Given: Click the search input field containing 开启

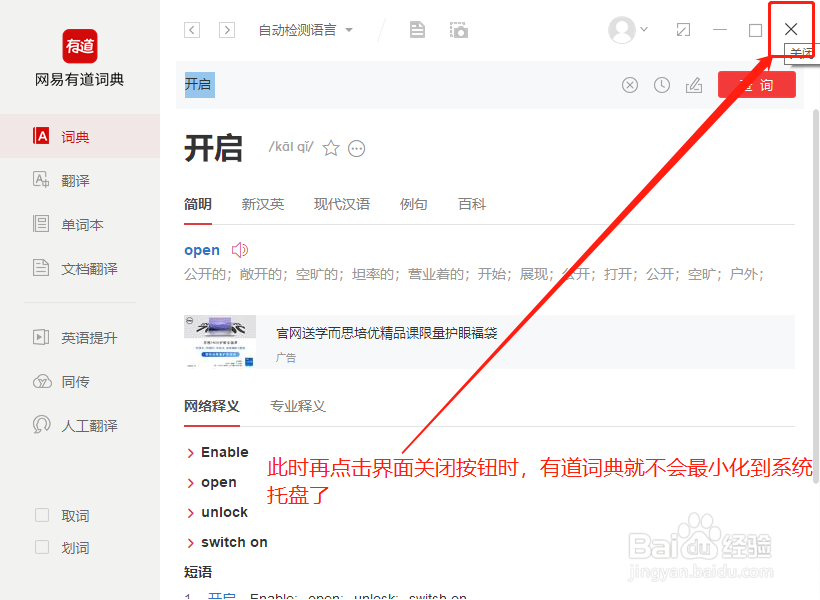Looking at the screenshot, I should point(397,85).
